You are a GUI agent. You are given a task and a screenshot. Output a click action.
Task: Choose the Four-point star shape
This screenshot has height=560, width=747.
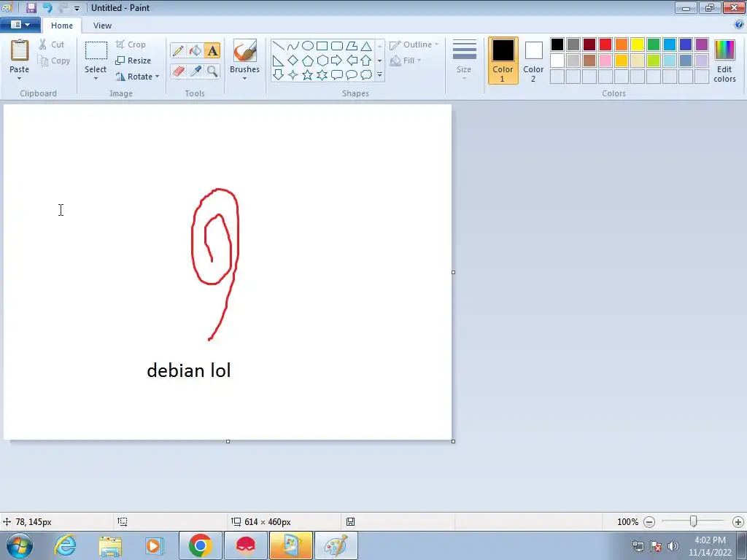tap(293, 75)
